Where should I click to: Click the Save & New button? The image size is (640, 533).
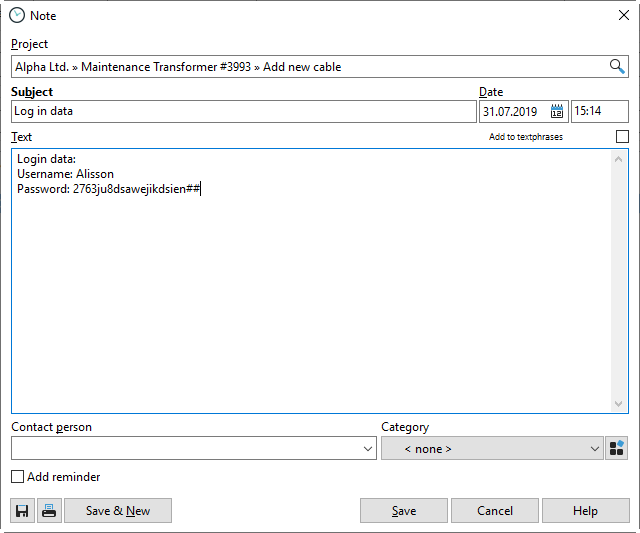pos(118,511)
